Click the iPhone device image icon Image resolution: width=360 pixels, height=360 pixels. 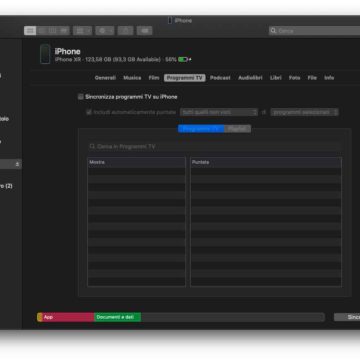point(45,54)
